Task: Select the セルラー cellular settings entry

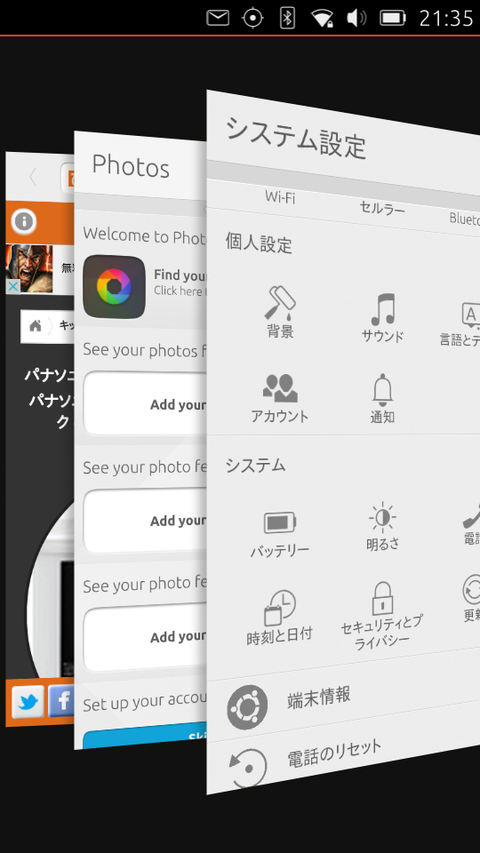Action: (382, 208)
